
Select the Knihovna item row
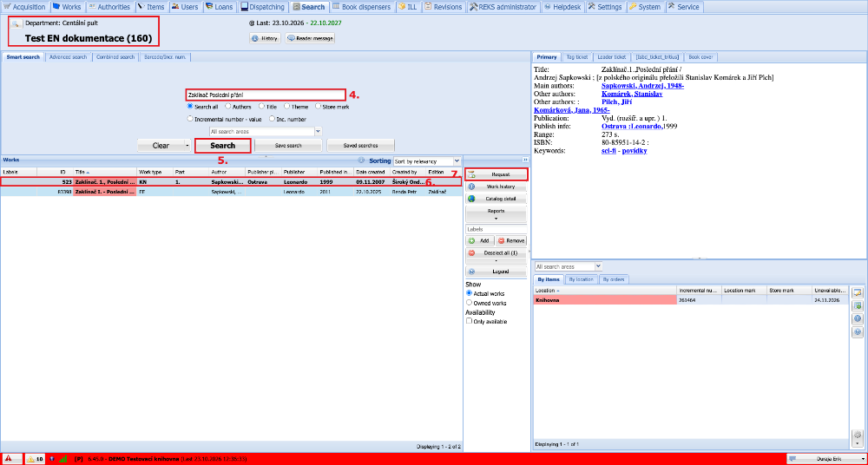pos(690,299)
